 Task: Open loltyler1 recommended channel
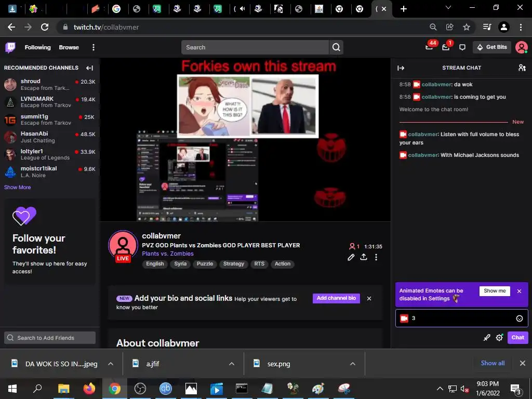[x=50, y=154]
